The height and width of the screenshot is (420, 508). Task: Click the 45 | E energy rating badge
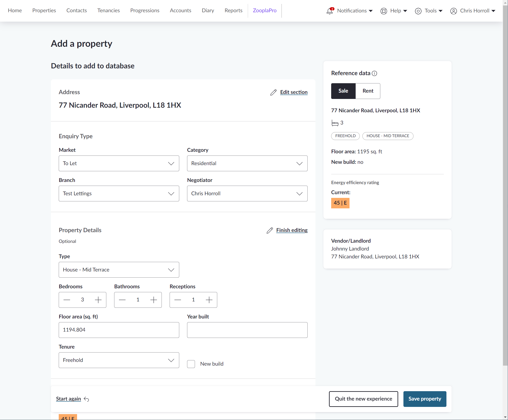[x=340, y=203]
